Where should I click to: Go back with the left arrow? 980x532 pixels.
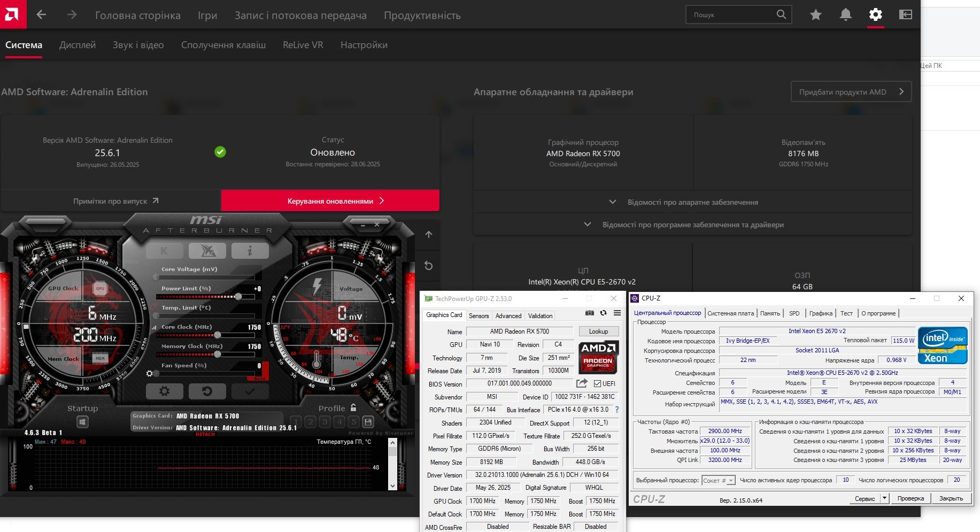coord(41,15)
